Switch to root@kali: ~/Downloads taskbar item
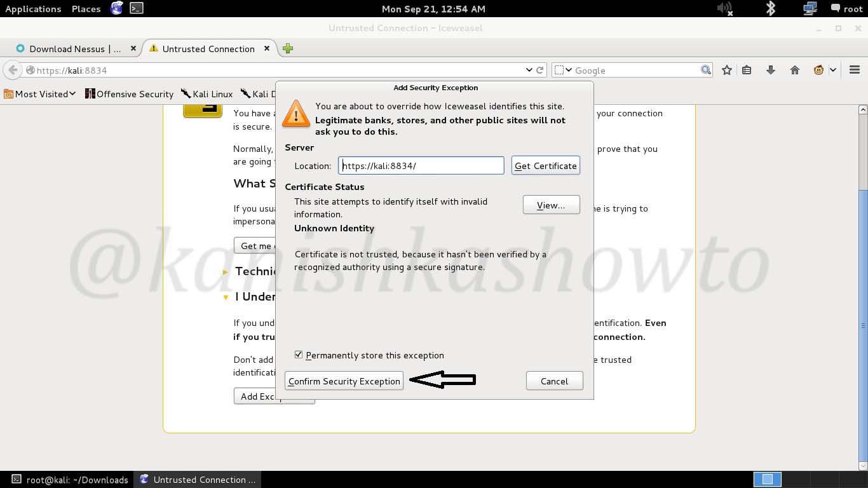 [x=70, y=480]
